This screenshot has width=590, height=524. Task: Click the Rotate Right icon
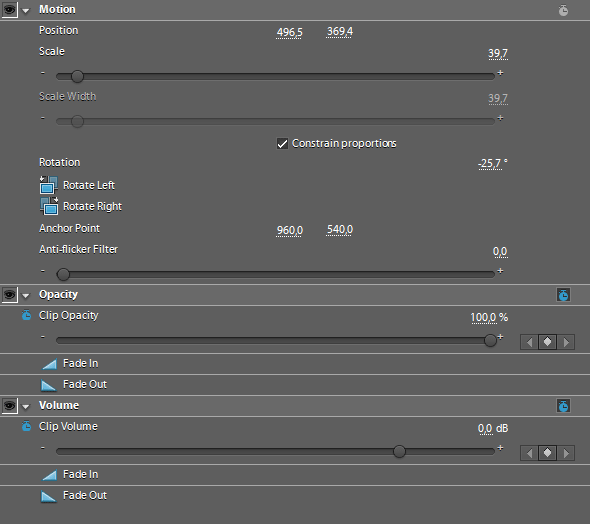[49, 206]
